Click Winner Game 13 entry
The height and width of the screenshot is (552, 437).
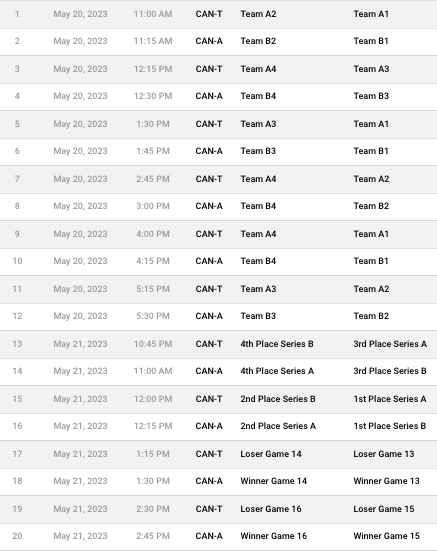click(386, 481)
